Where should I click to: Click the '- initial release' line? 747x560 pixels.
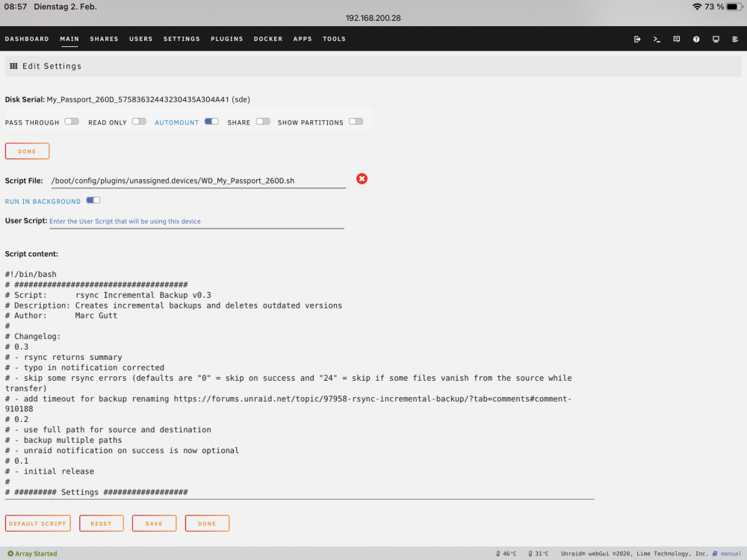pos(49,471)
